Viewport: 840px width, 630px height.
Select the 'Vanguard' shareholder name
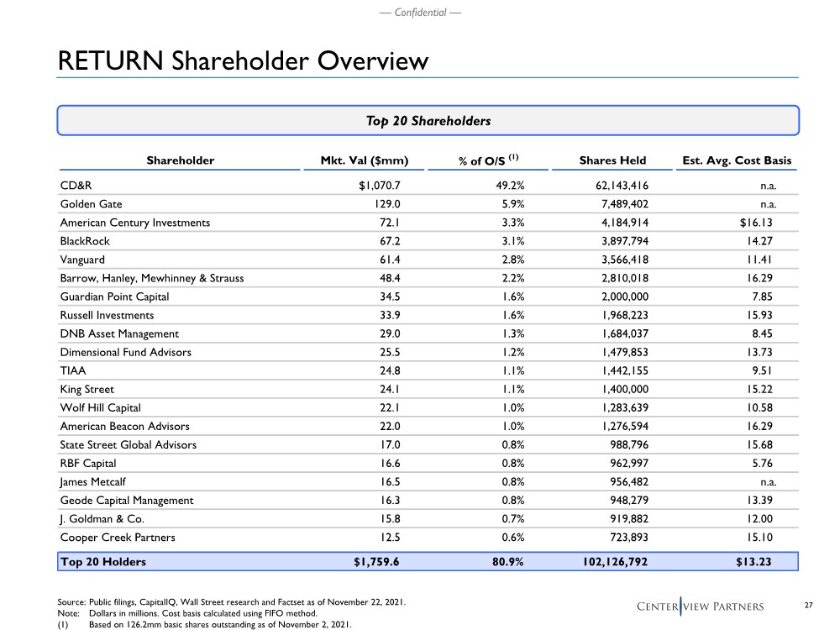82,260
